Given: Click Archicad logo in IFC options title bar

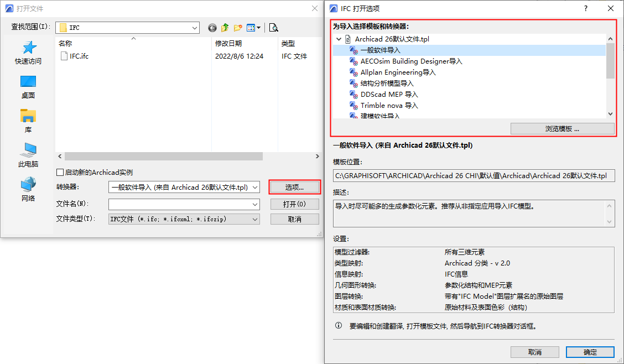Looking at the screenshot, I should (x=334, y=8).
